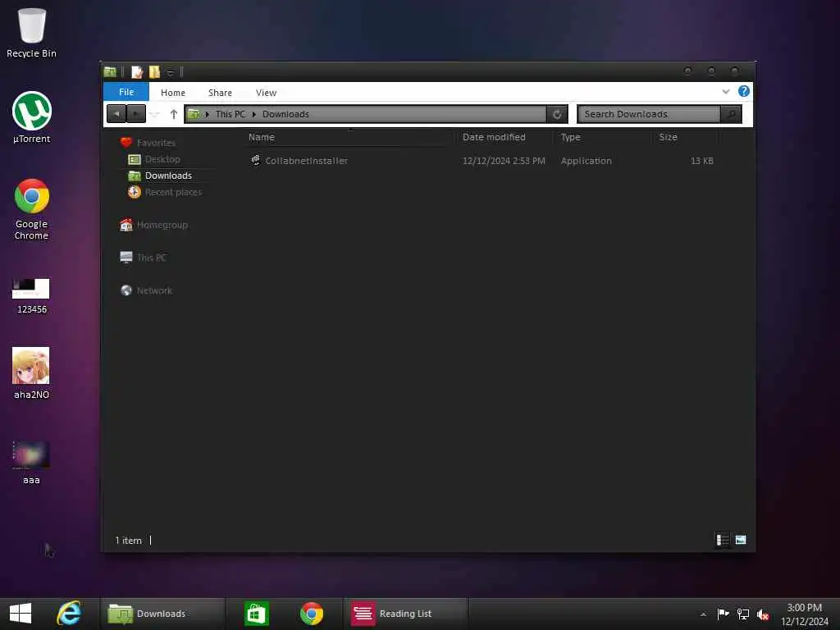Viewport: 840px width, 630px height.
Task: Click the Back navigation arrow
Action: coord(116,113)
